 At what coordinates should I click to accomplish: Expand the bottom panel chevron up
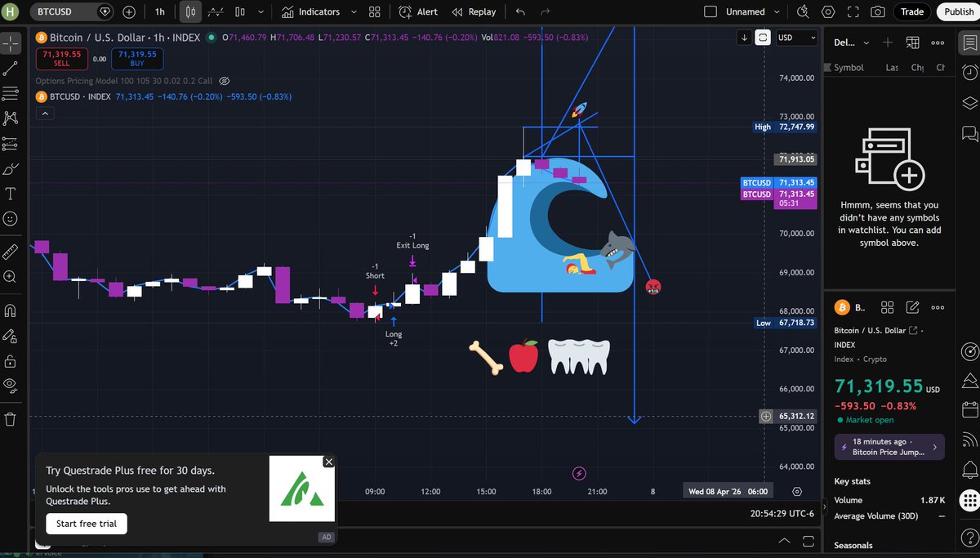click(x=784, y=541)
